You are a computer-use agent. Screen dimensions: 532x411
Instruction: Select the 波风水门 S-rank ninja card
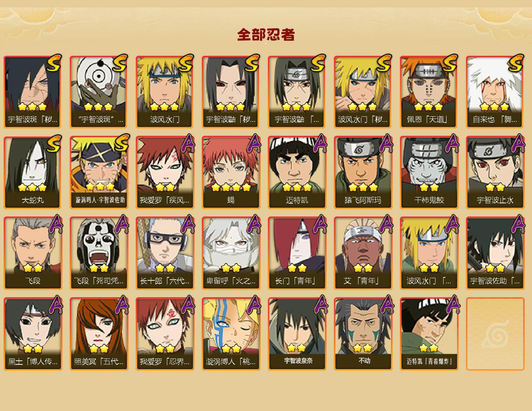tap(165, 92)
